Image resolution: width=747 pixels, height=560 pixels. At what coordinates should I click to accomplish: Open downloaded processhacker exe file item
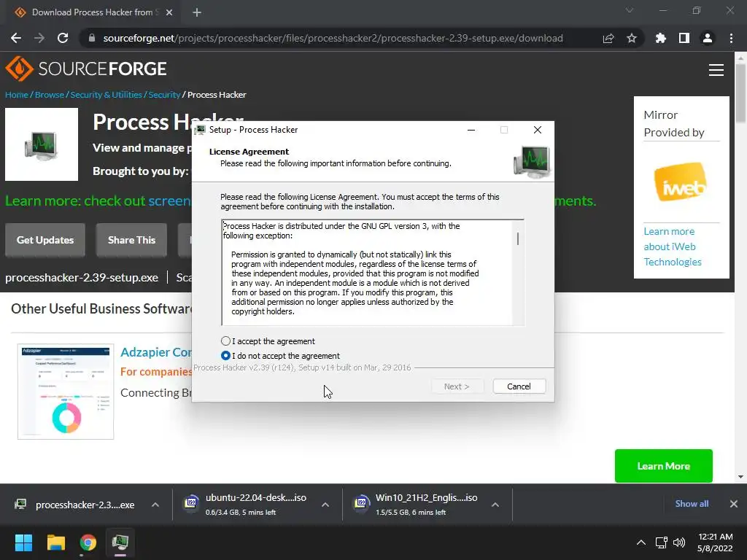(x=75, y=505)
